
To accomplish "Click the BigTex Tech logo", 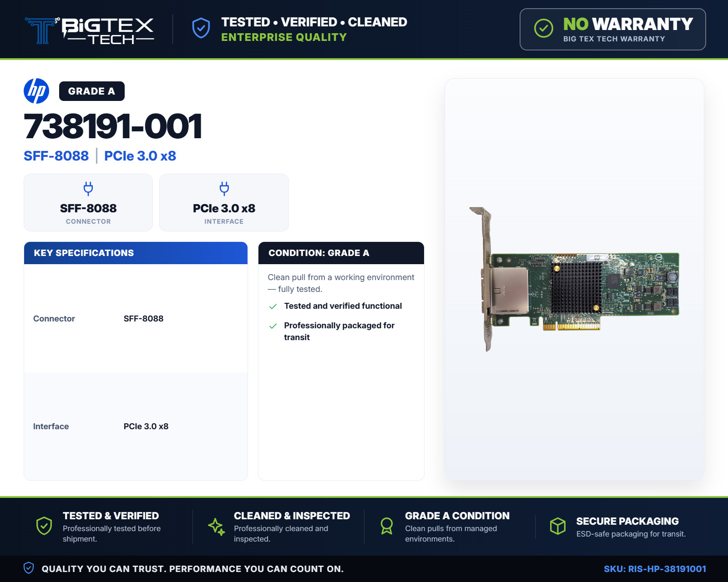I will point(90,30).
